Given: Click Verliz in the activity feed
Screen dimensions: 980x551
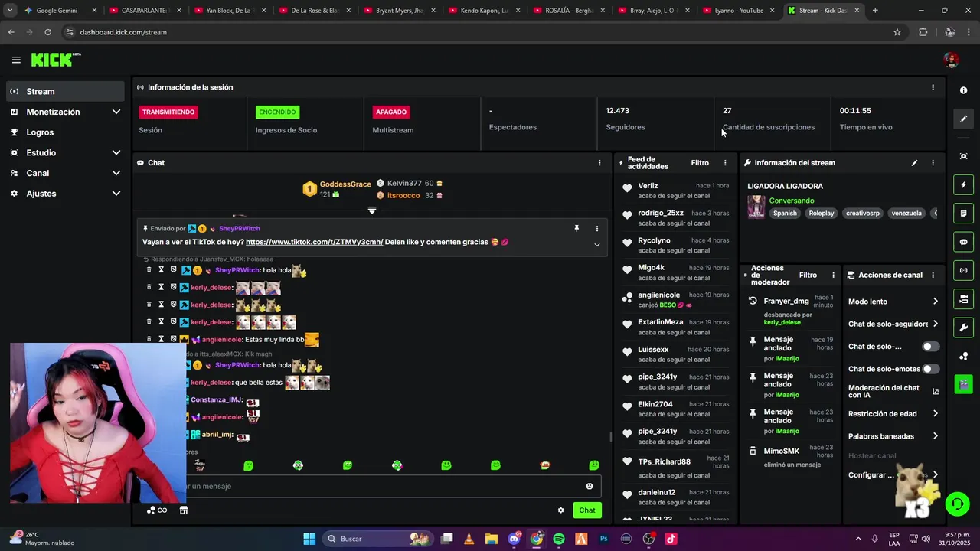Looking at the screenshot, I should coord(648,186).
